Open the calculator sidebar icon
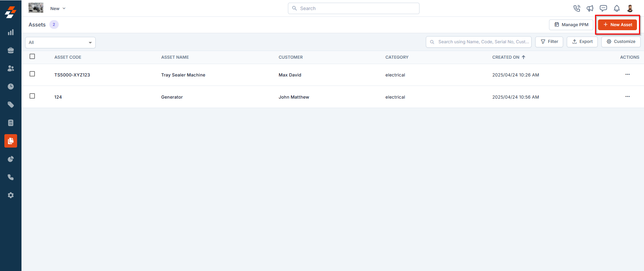Screen dimensions: 644x271 (x=11, y=123)
